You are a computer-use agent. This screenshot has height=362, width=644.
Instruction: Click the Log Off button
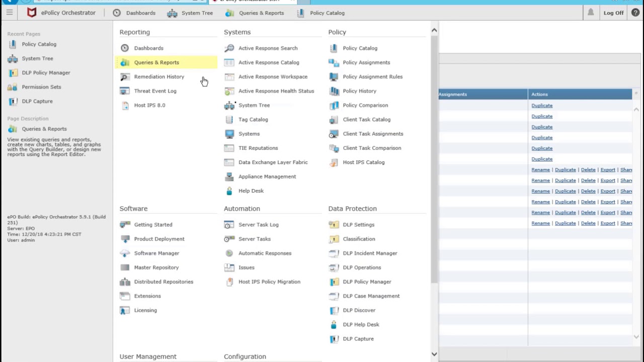point(613,13)
